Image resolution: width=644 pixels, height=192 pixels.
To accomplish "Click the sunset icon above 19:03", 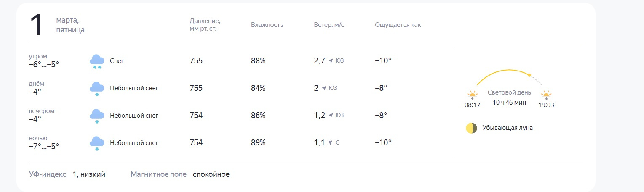I will point(546,95).
